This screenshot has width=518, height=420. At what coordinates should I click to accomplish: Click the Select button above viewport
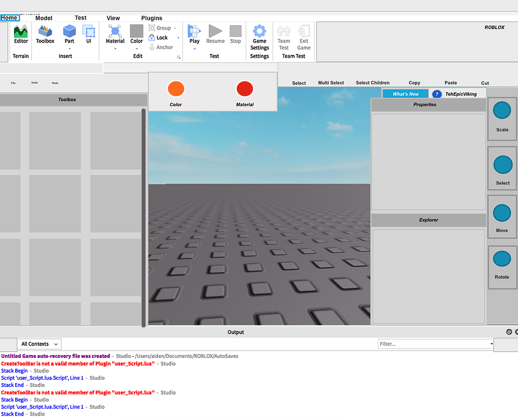click(x=298, y=83)
